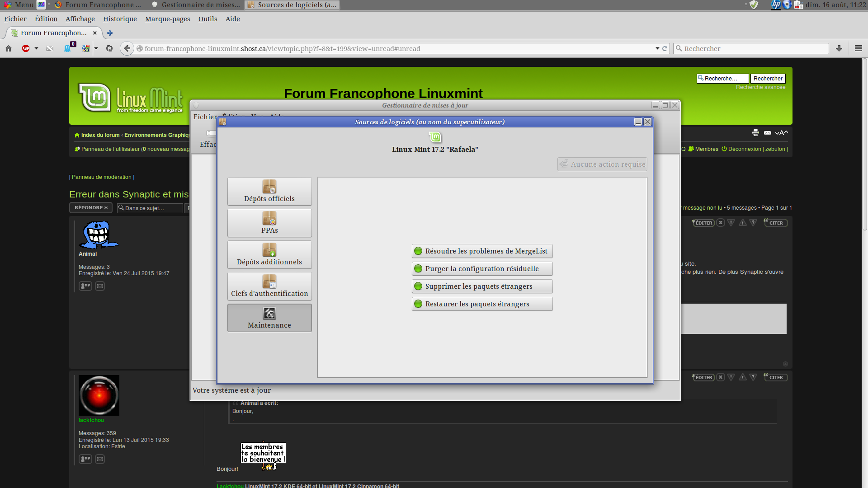The image size is (868, 488).
Task: Expand the Adblock Plus dropdown arrow
Action: click(x=36, y=48)
